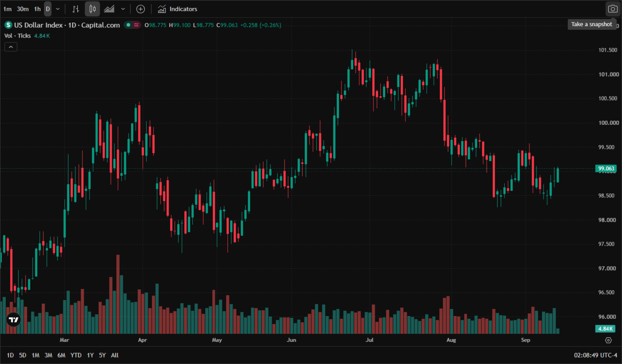
Task: Select the 30m timeframe
Action: pyautogui.click(x=23, y=9)
